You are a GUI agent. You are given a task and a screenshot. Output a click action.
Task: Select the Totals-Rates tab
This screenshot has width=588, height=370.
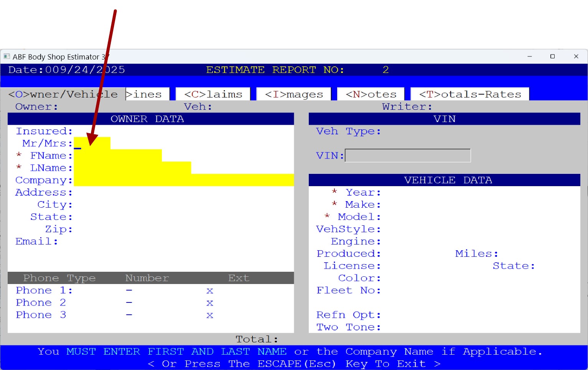[x=470, y=94]
